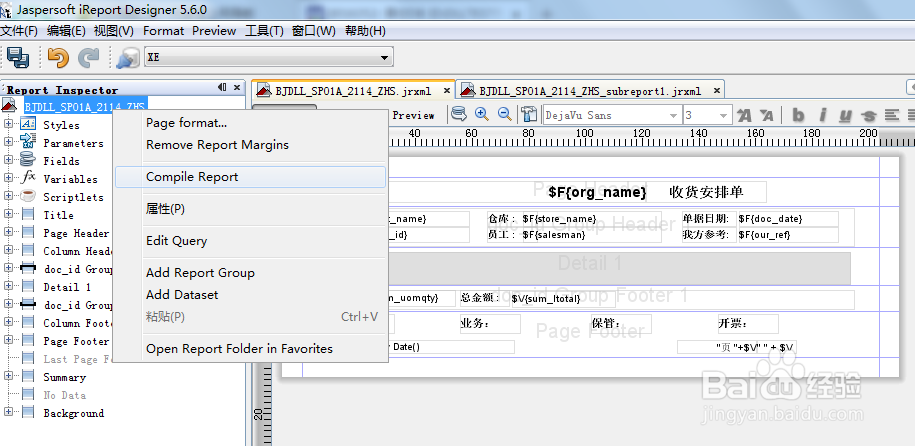Open the Format menu

(163, 31)
